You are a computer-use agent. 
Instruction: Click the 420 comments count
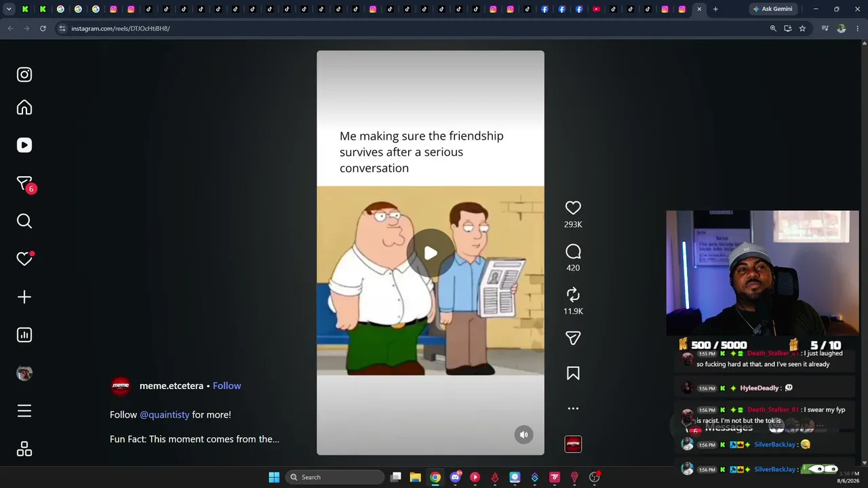click(x=573, y=268)
